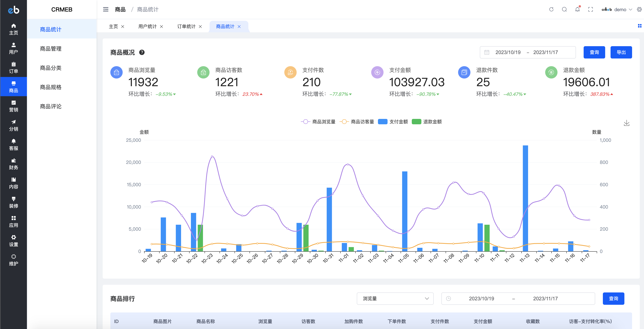The height and width of the screenshot is (329, 644).
Task: Select the 商品 product sidebar icon
Action: pos(13,87)
